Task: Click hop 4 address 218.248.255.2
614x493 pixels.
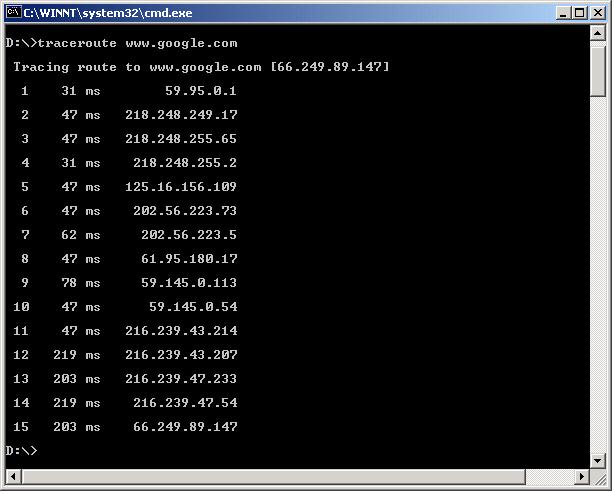Action: [x=185, y=163]
